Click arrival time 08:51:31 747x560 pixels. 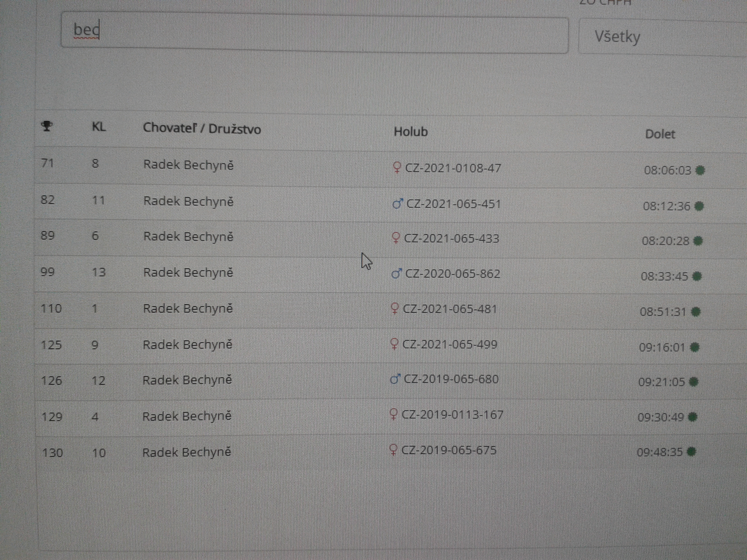[x=663, y=311]
